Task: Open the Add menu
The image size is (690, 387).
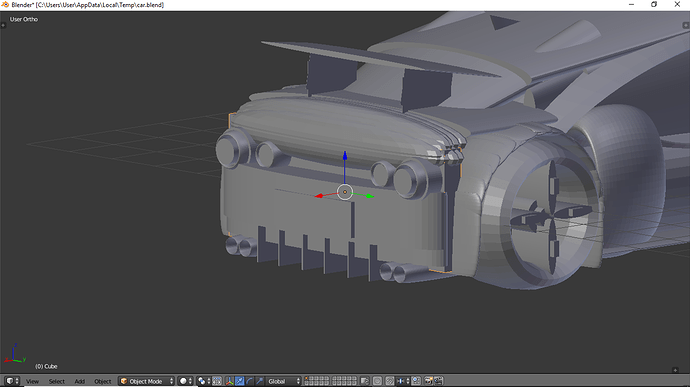Action: click(80, 381)
